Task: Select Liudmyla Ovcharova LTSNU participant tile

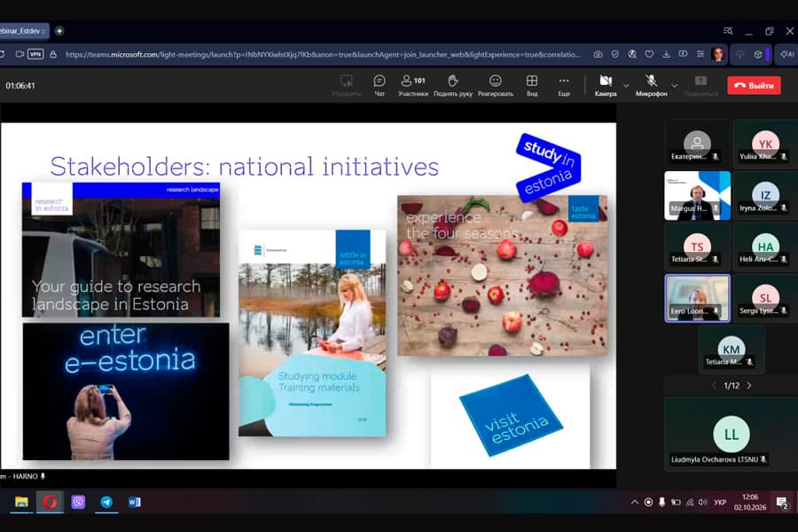Action: click(731, 434)
